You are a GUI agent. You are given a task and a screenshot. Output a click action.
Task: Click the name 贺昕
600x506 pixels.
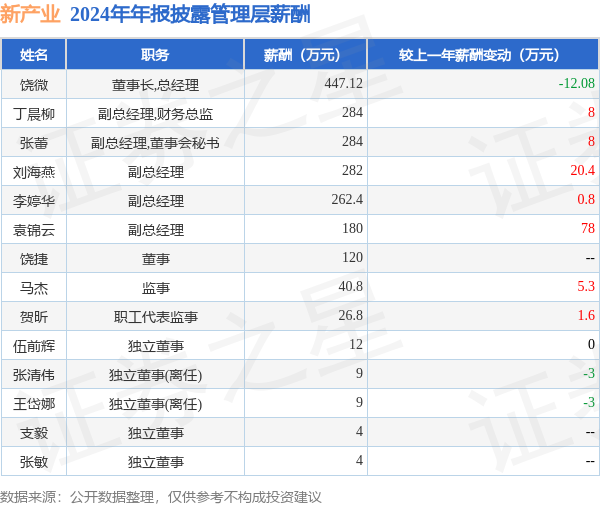34,317
